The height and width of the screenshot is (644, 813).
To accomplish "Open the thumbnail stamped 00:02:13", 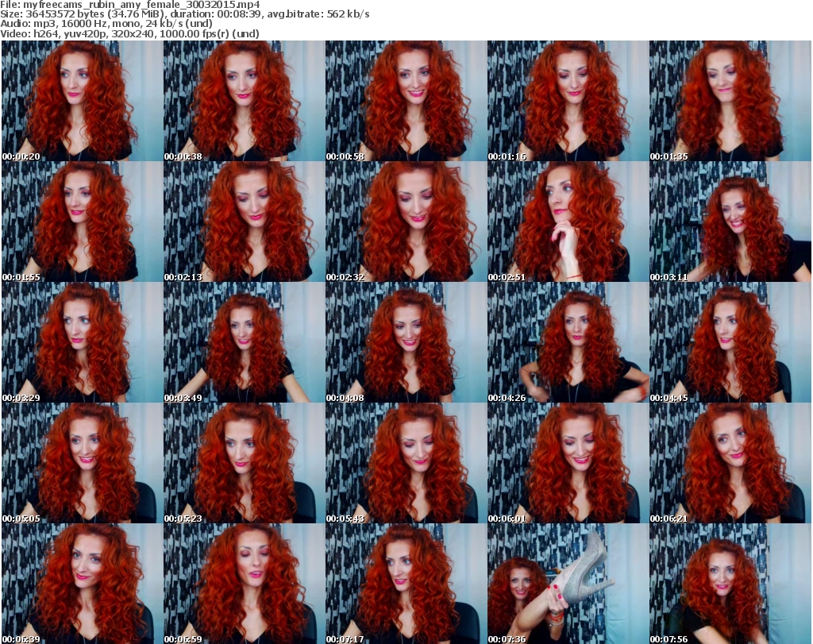I will click(245, 222).
